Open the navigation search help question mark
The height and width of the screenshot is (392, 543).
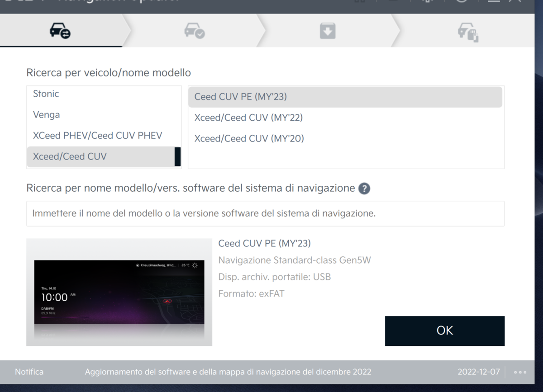(364, 189)
